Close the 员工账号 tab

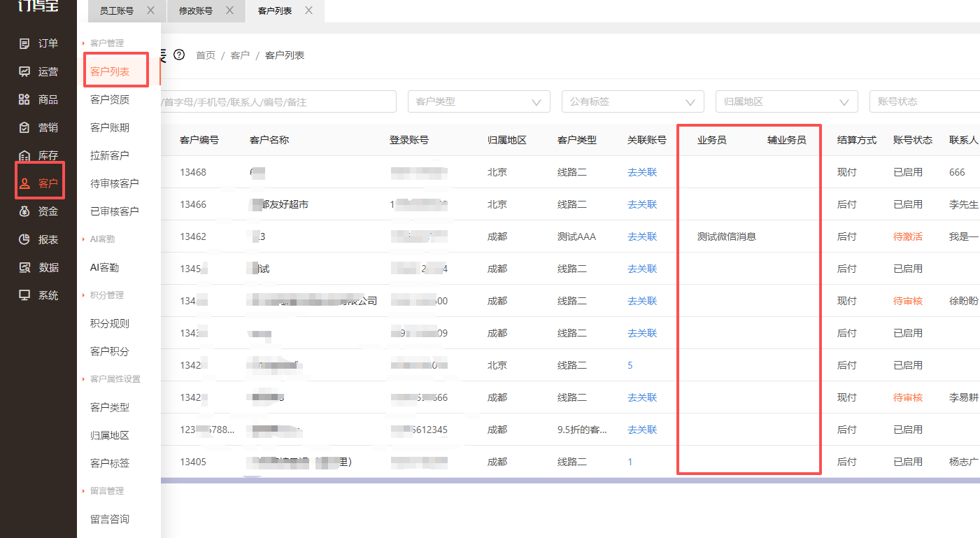pyautogui.click(x=150, y=10)
